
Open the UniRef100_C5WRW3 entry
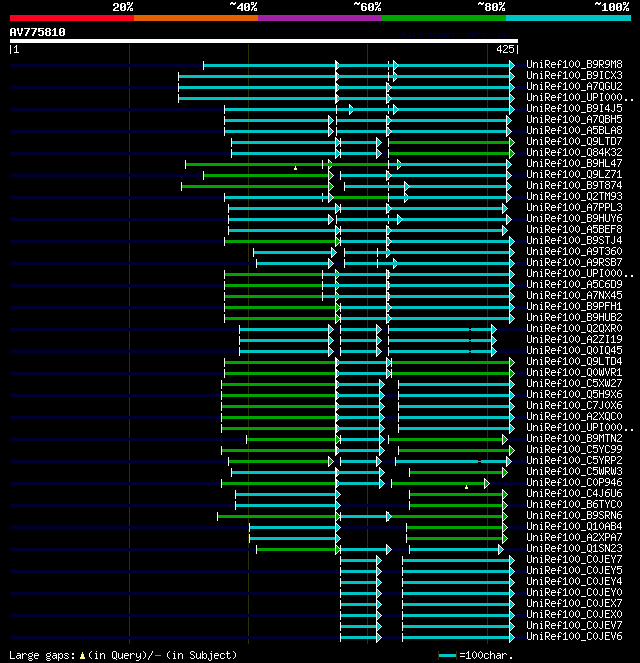pyautogui.click(x=574, y=471)
